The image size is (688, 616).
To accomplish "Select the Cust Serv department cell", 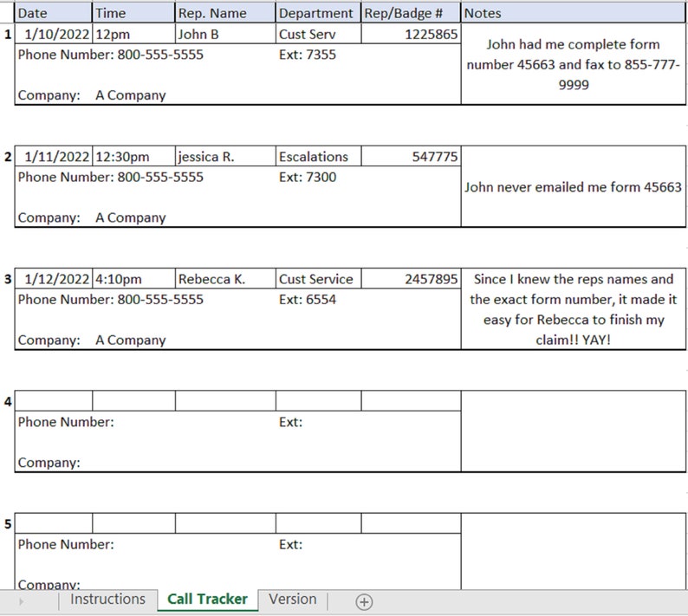I will [319, 34].
